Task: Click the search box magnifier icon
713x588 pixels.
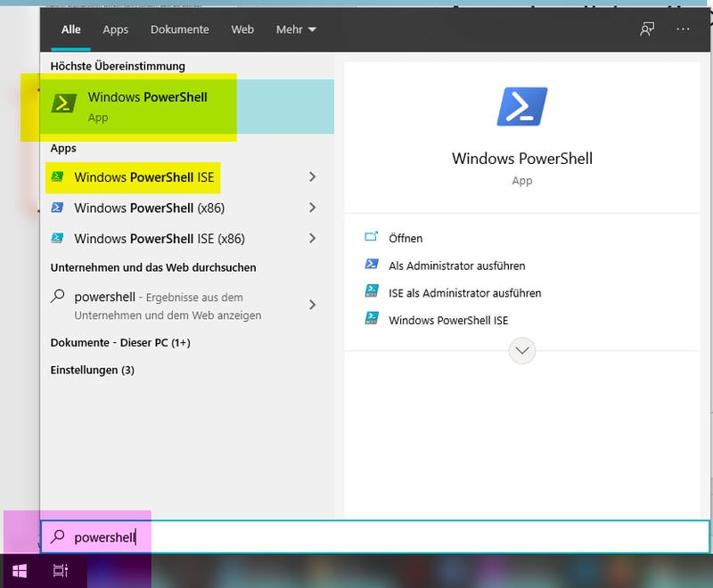Action: (57, 536)
